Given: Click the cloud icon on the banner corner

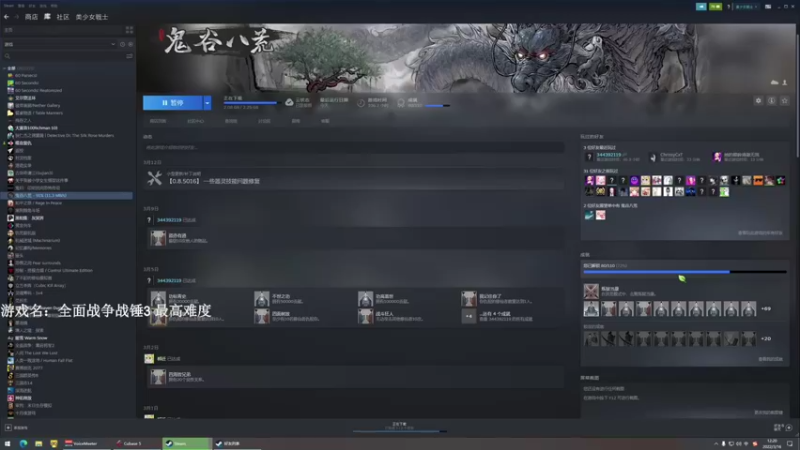Looking at the screenshot, I should (774, 83).
